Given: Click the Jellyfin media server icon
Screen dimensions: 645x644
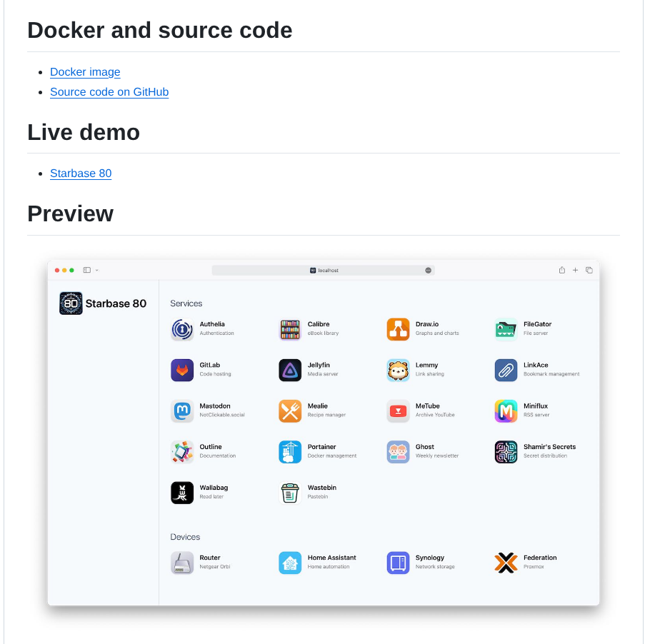Looking at the screenshot, I should 290,370.
